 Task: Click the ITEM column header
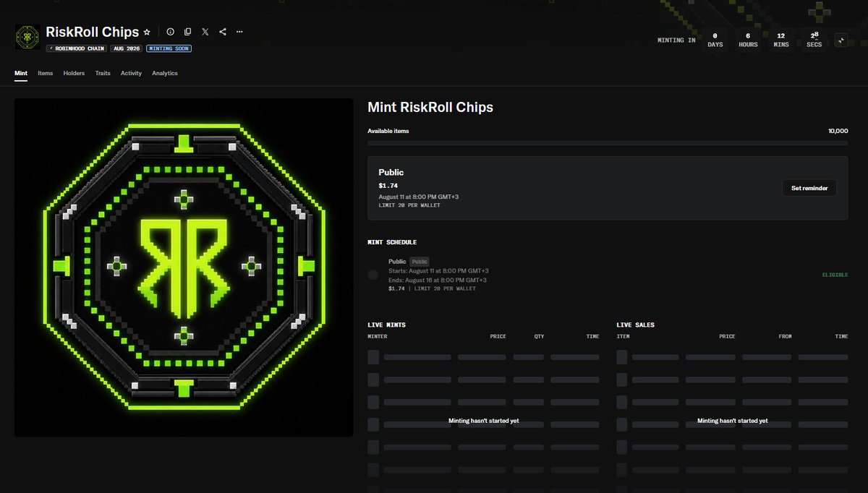coord(623,336)
